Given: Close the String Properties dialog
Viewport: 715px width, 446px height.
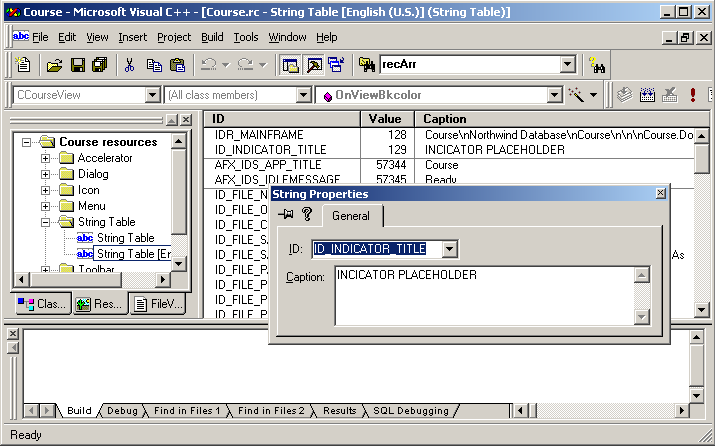Looking at the screenshot, I should (x=660, y=193).
